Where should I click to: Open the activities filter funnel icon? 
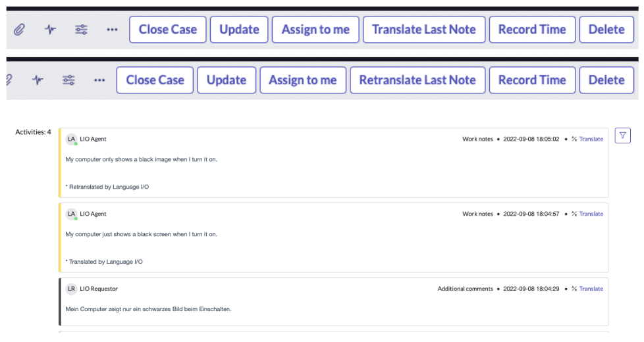[x=622, y=135]
